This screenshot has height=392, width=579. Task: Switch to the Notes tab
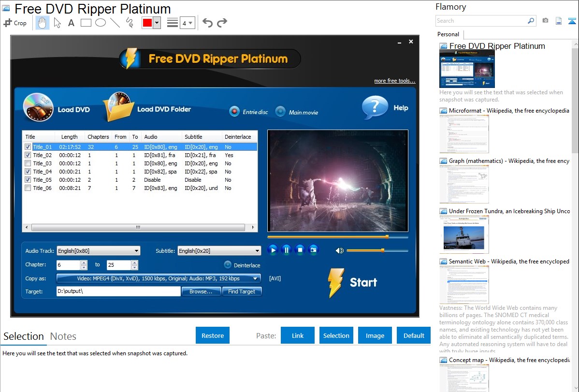pos(63,336)
